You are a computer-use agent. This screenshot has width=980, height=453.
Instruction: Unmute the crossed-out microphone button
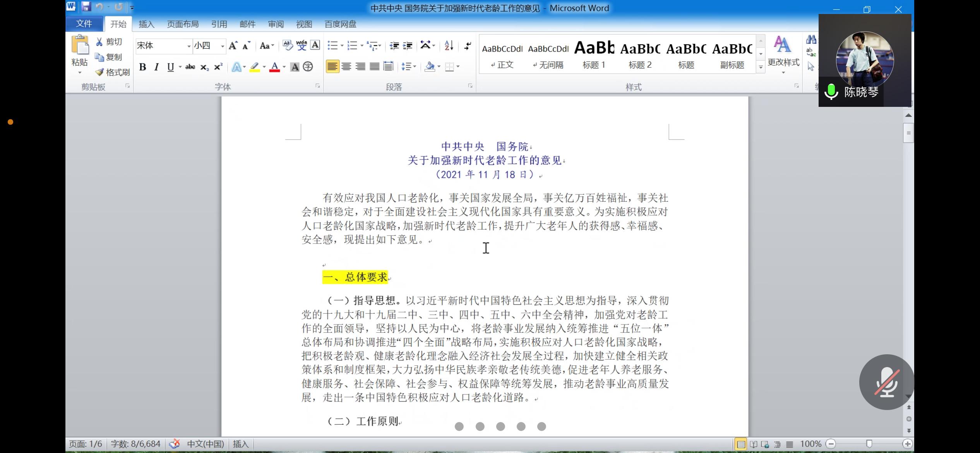(x=886, y=382)
